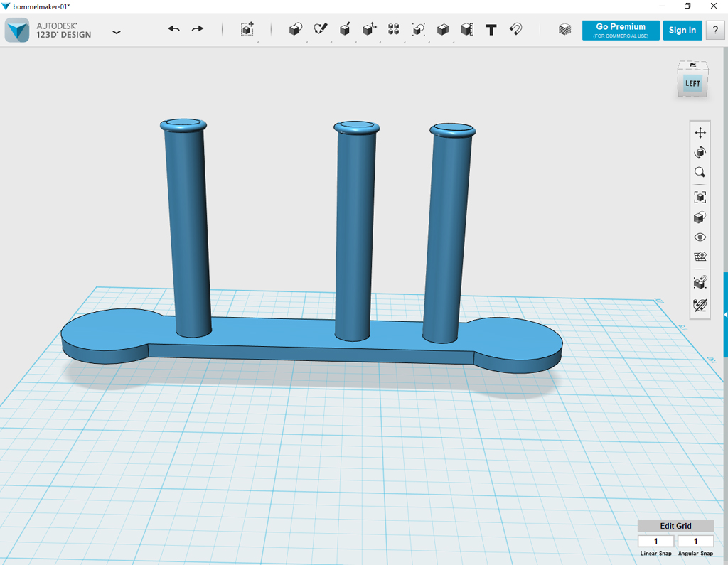Open the 123D Design application menu arrow
Image resolution: width=728 pixels, height=565 pixels.
coord(117,32)
